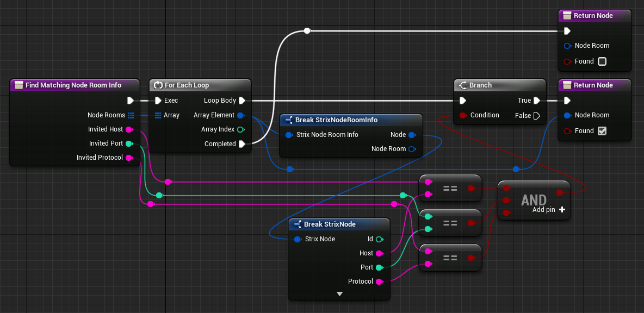644x313 pixels.
Task: Click the Branch False exec output pin
Action: 536,116
